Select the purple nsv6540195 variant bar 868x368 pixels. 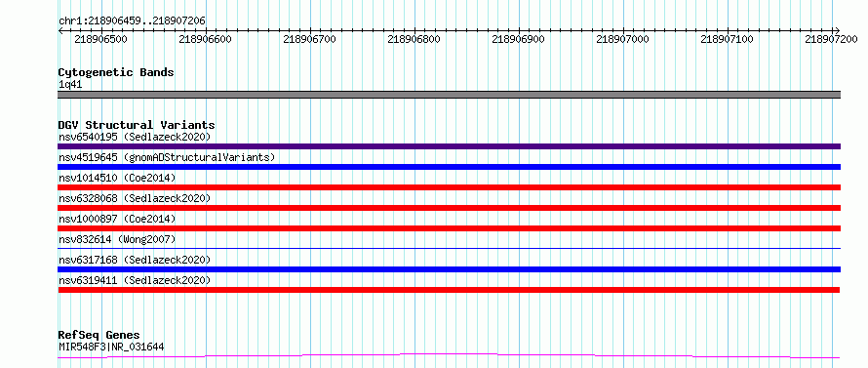pos(449,146)
